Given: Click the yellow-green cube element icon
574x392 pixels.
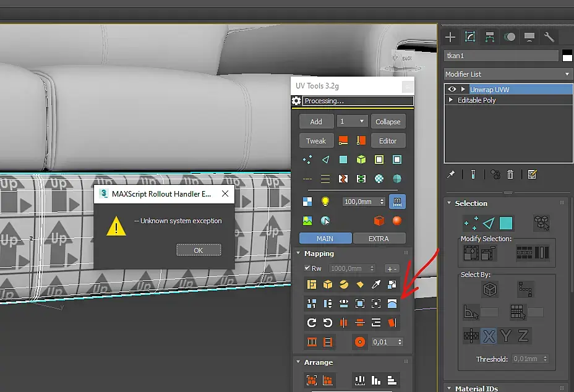Looking at the screenshot, I should pyautogui.click(x=361, y=160).
